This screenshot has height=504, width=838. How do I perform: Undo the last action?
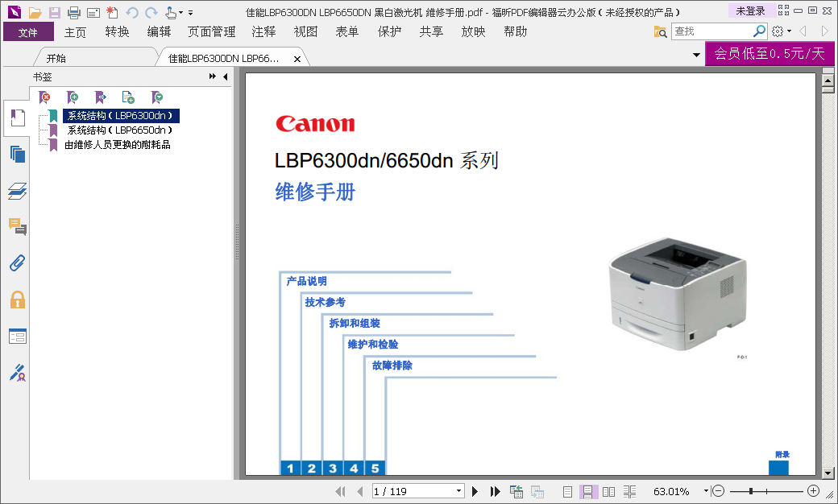132,12
